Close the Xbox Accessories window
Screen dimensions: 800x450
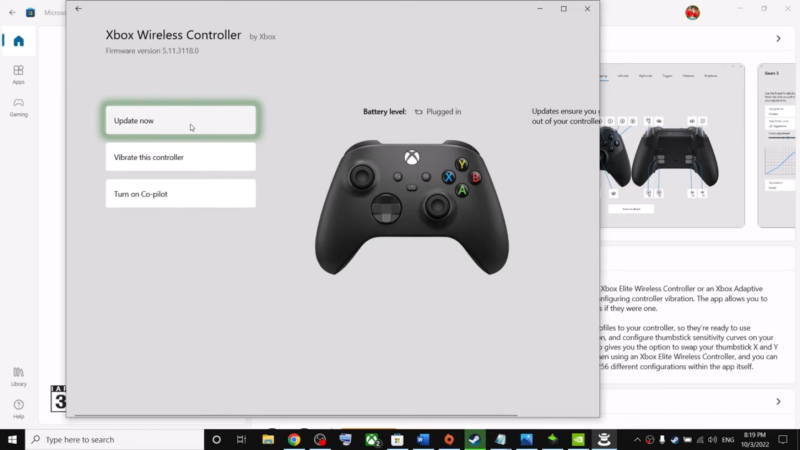587,9
